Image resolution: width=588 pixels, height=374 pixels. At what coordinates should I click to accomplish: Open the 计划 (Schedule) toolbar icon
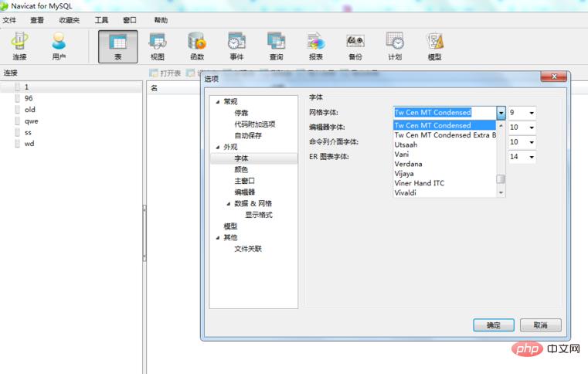(395, 46)
